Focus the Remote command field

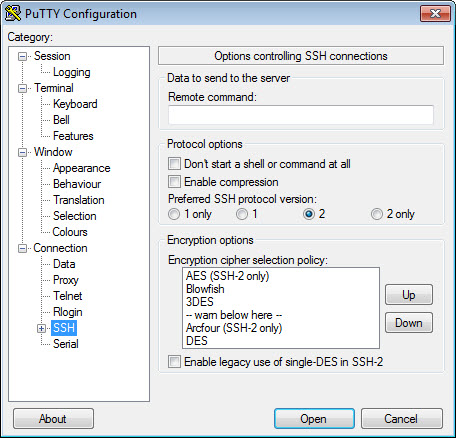coord(301,115)
